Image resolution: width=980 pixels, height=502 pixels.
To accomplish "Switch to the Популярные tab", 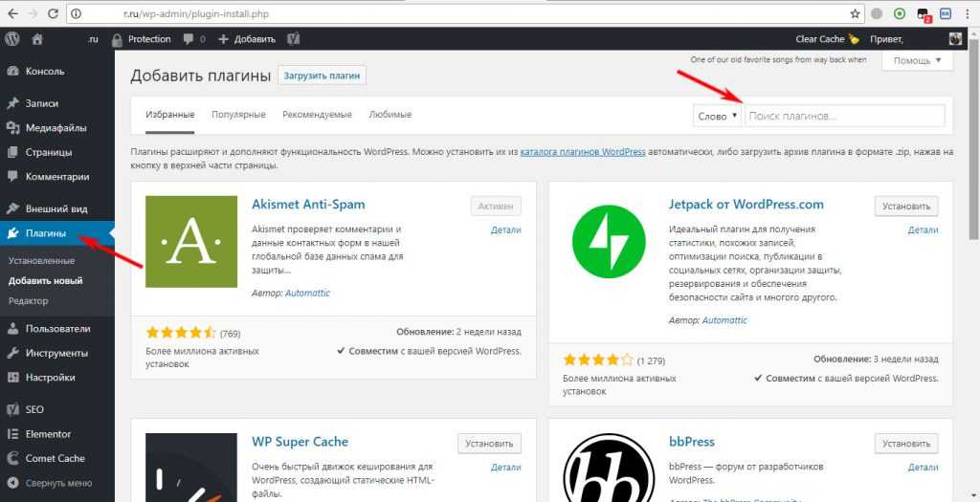I will click(238, 115).
